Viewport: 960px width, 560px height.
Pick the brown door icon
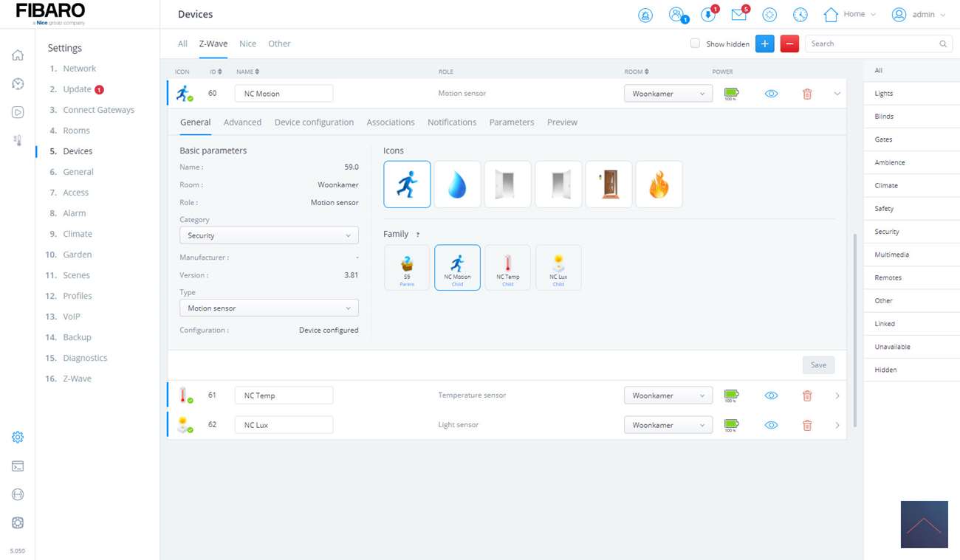point(608,184)
